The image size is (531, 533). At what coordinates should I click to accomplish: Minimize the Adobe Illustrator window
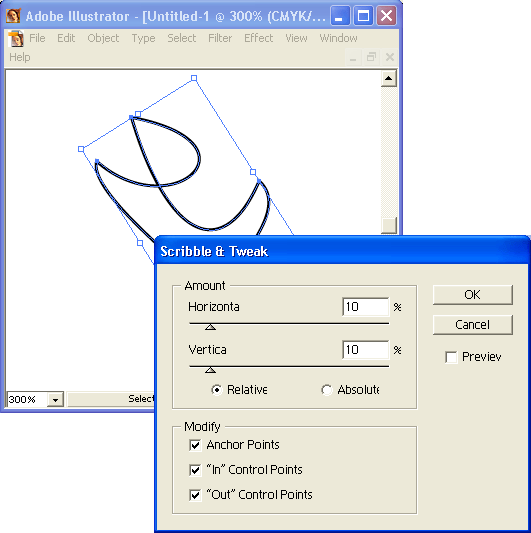tap(340, 16)
